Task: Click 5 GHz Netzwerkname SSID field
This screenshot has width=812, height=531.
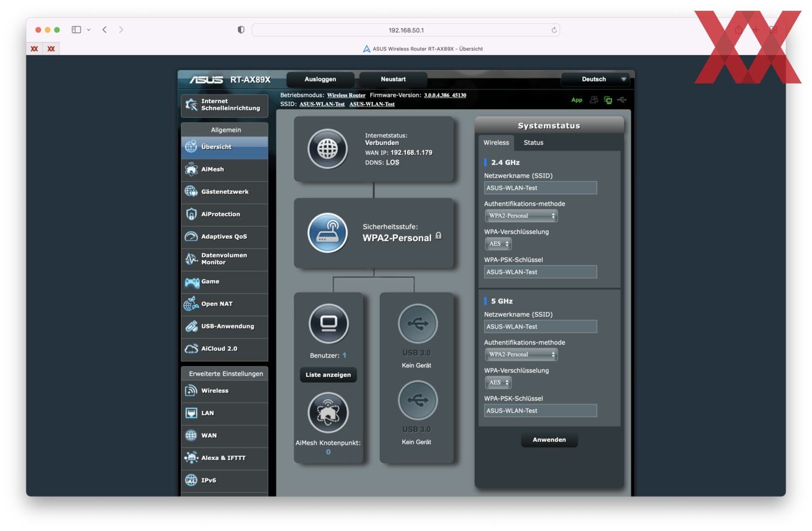Action: [540, 327]
